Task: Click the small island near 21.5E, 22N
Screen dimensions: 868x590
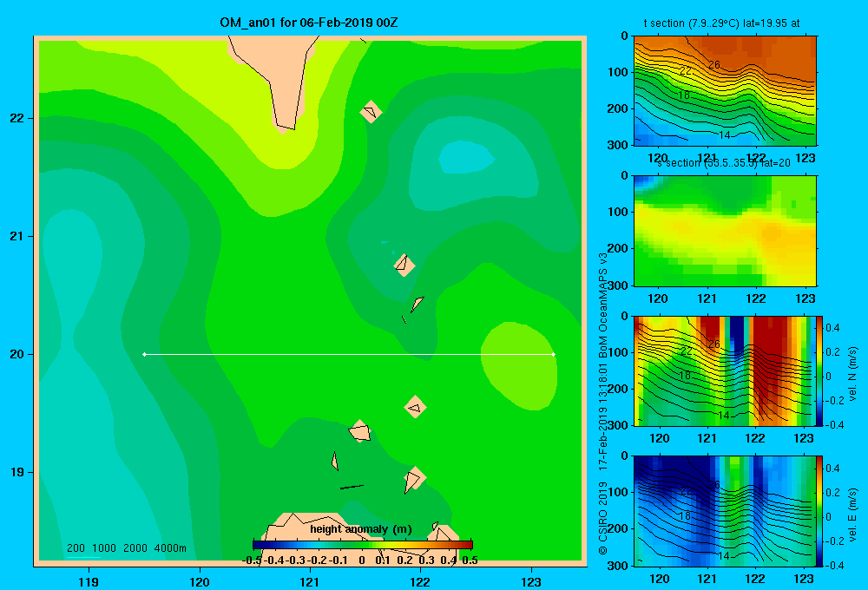Action: (x=371, y=112)
